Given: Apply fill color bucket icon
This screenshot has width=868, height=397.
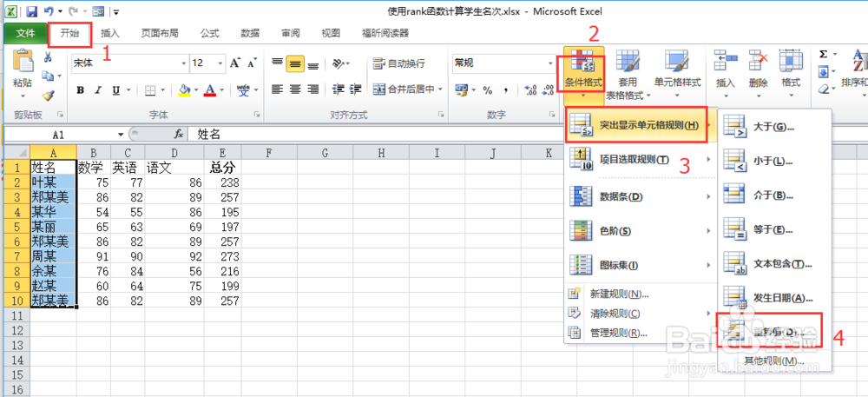Looking at the screenshot, I should click(x=185, y=89).
